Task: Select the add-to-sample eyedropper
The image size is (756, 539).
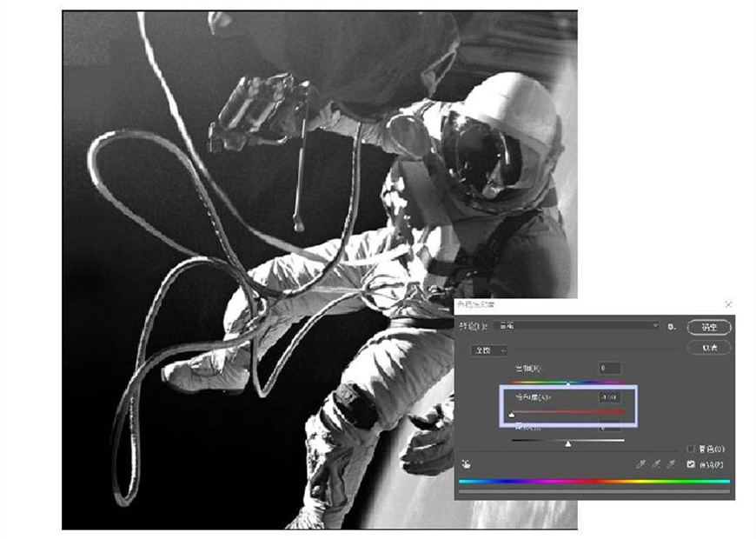Action: tap(656, 464)
